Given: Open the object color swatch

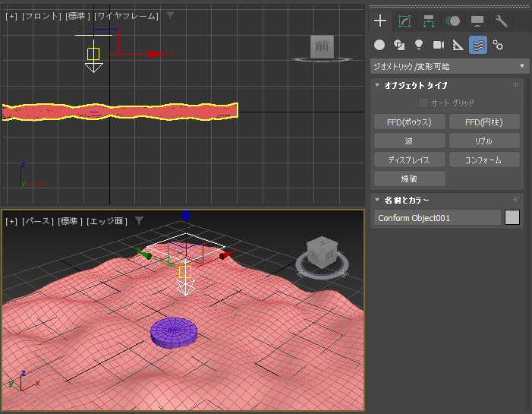Looking at the screenshot, I should pos(512,217).
